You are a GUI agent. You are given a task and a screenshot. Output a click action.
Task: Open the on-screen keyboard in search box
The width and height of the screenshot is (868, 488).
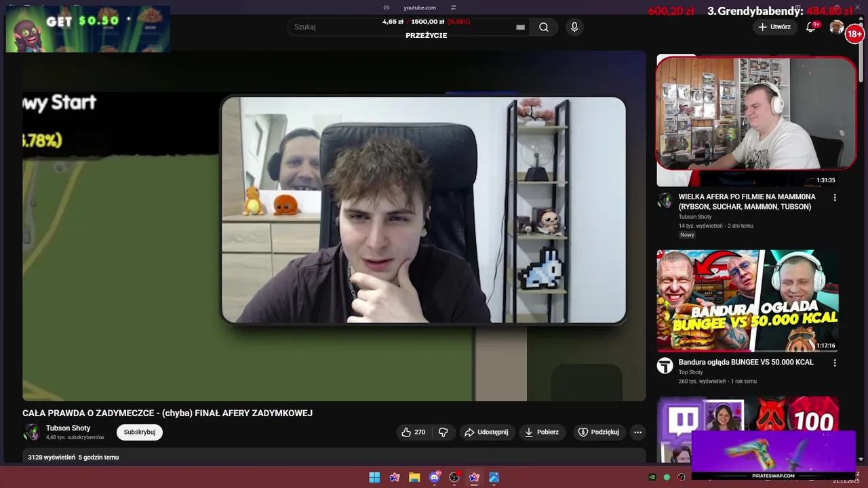[520, 27]
